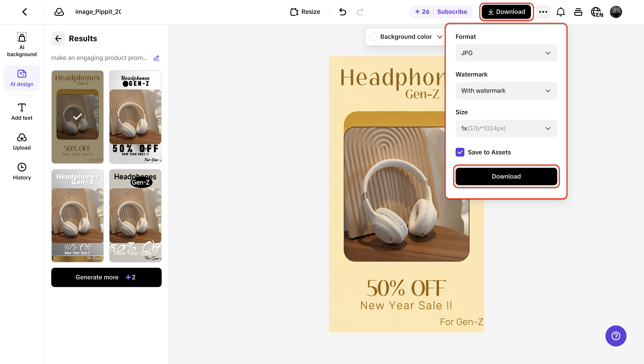This screenshot has width=644, height=364.
Task: Open the Format JPG dropdown
Action: pyautogui.click(x=506, y=53)
